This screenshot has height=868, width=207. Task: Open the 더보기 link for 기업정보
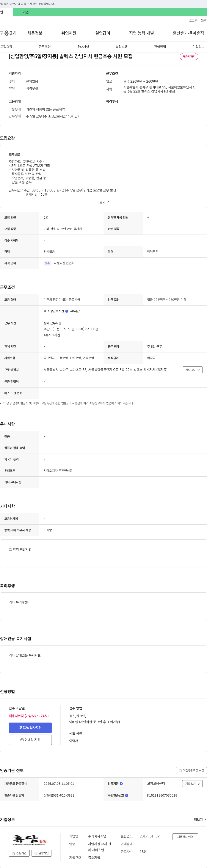tap(200, 819)
